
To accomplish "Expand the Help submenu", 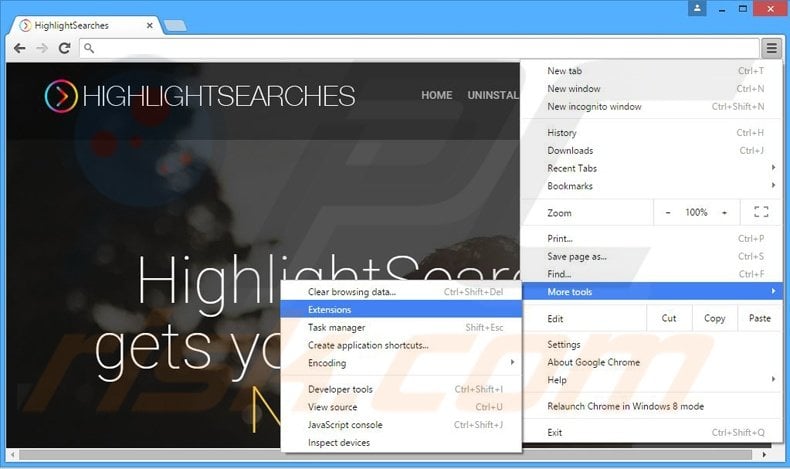I will (x=652, y=380).
